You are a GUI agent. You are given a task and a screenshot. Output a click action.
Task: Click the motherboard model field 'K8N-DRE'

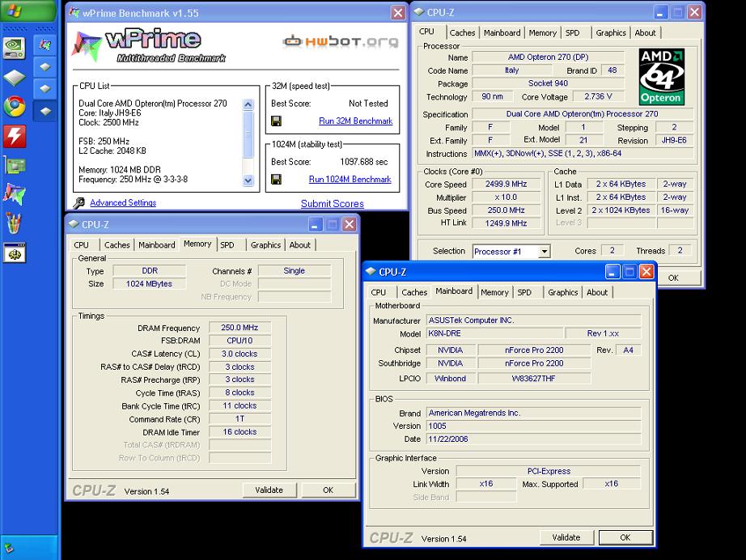494,333
